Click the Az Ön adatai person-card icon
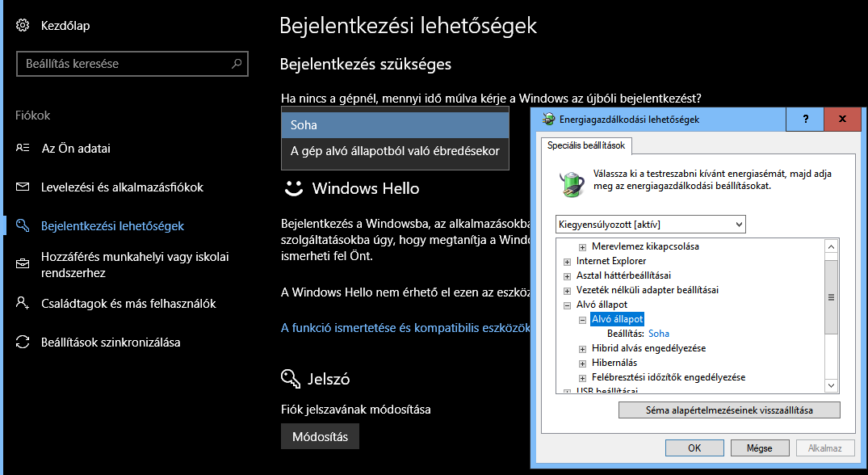868x475 pixels. click(22, 148)
